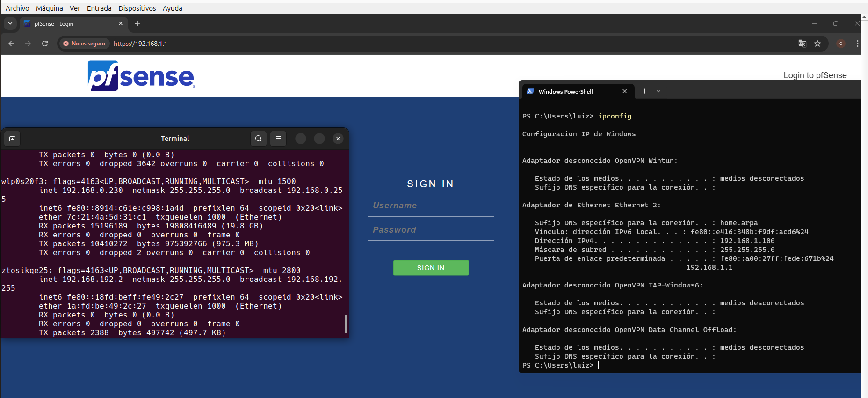868x398 pixels.
Task: Bookmark page with the star icon
Action: click(817, 44)
